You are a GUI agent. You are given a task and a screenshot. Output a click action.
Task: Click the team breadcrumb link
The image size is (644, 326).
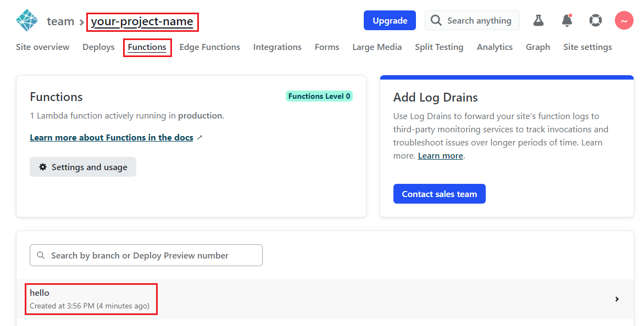pos(60,21)
